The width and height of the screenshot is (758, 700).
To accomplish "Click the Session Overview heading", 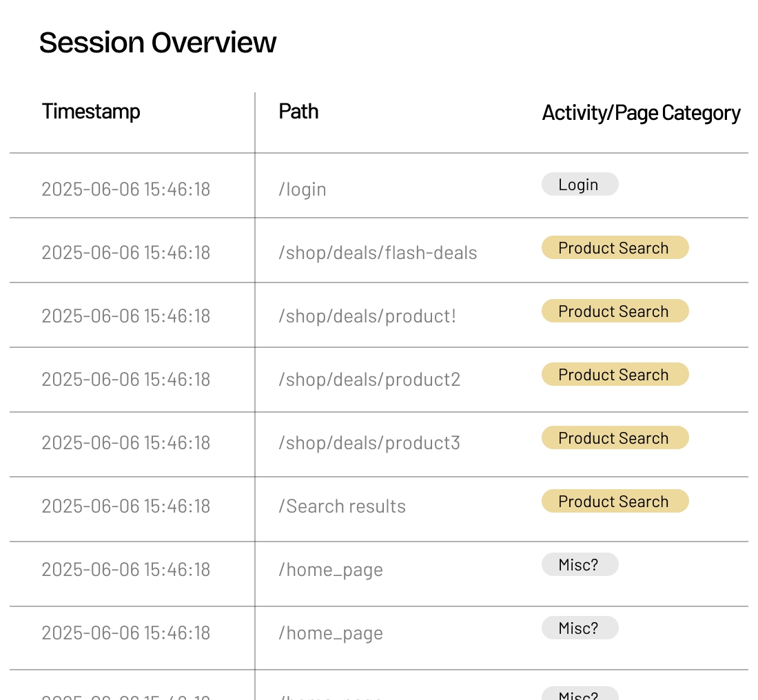I will point(158,43).
